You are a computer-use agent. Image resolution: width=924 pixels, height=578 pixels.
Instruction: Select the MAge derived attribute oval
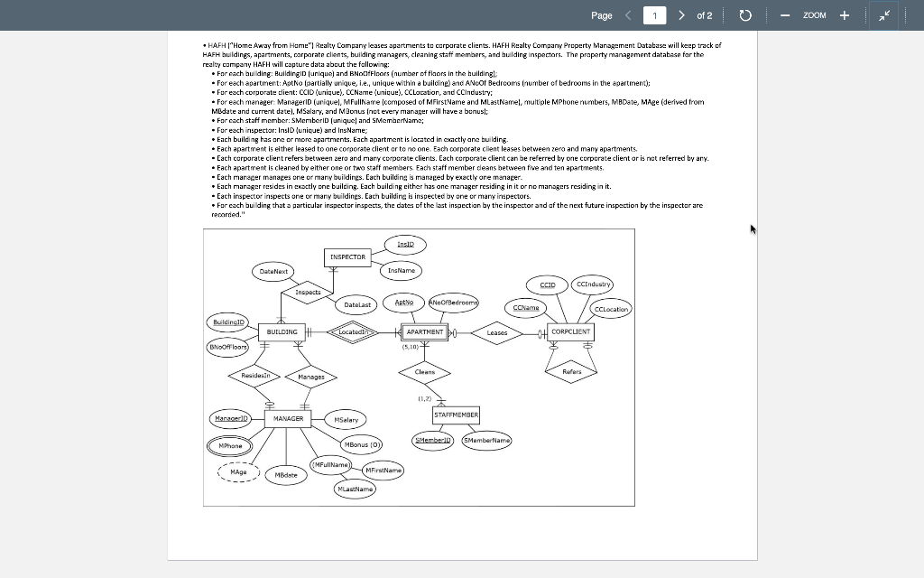(237, 471)
